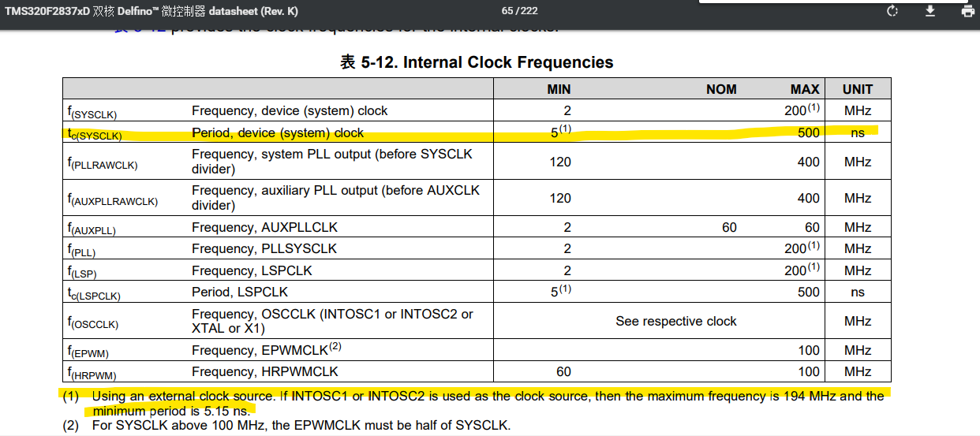
Task: Click the ns unit in the tc(LSPCLK) row
Action: 857,292
